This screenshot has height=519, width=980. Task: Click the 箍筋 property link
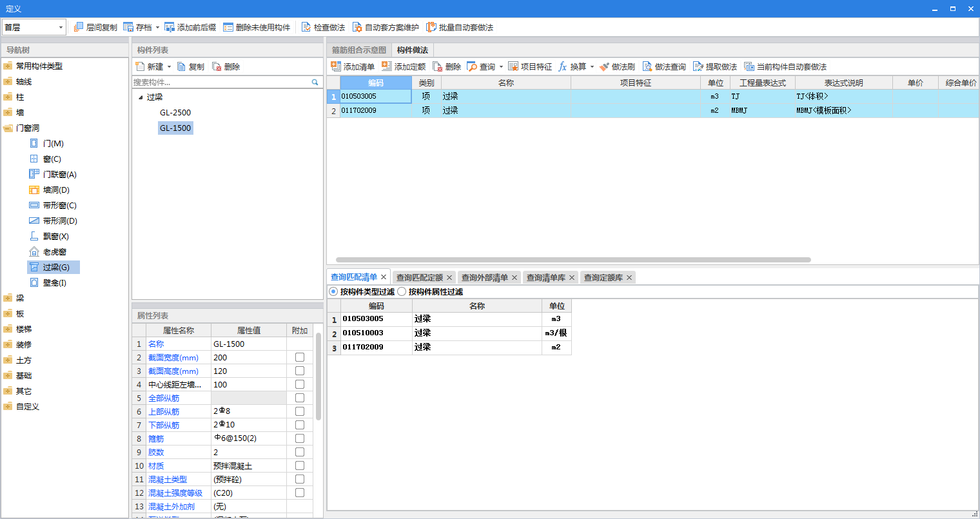click(x=156, y=438)
